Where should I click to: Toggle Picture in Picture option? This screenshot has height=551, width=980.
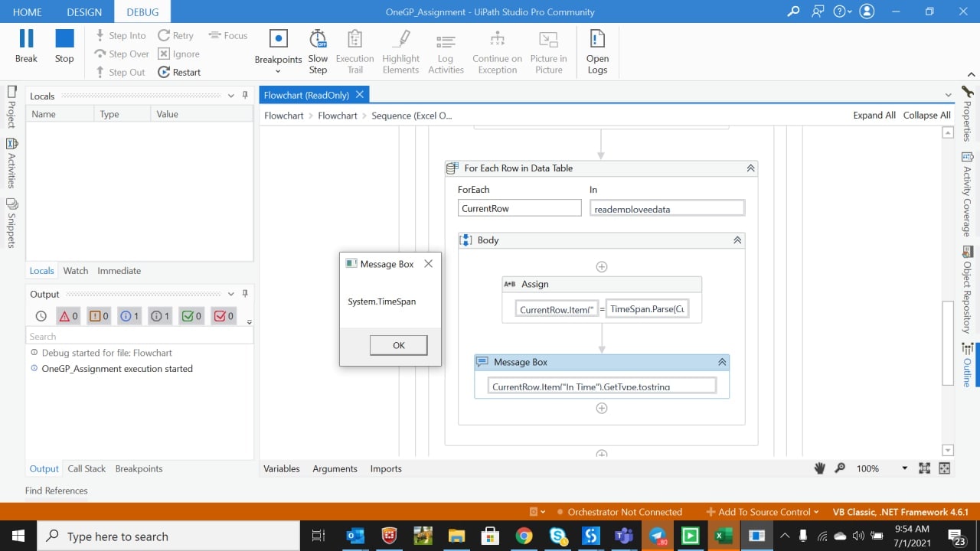[x=548, y=52]
